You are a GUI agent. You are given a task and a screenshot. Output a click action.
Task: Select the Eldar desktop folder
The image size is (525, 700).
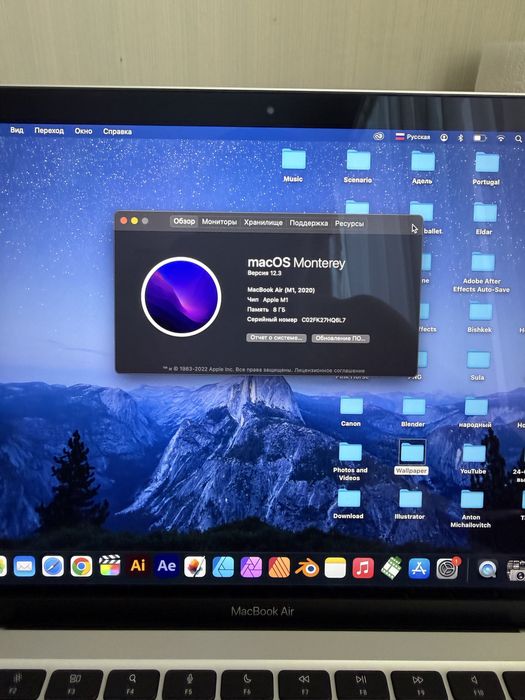click(484, 218)
